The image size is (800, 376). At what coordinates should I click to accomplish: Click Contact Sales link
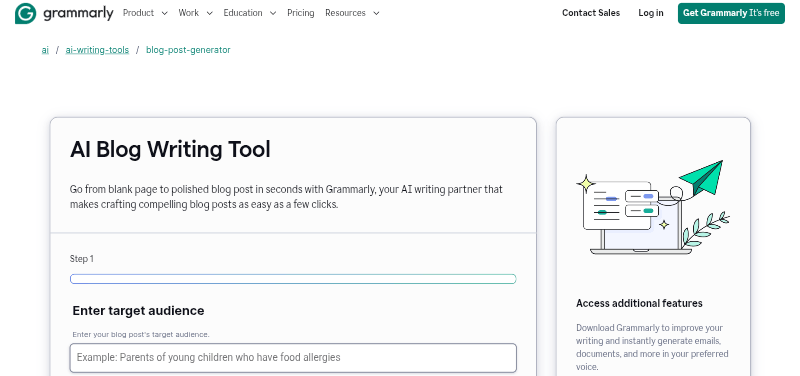coord(591,13)
